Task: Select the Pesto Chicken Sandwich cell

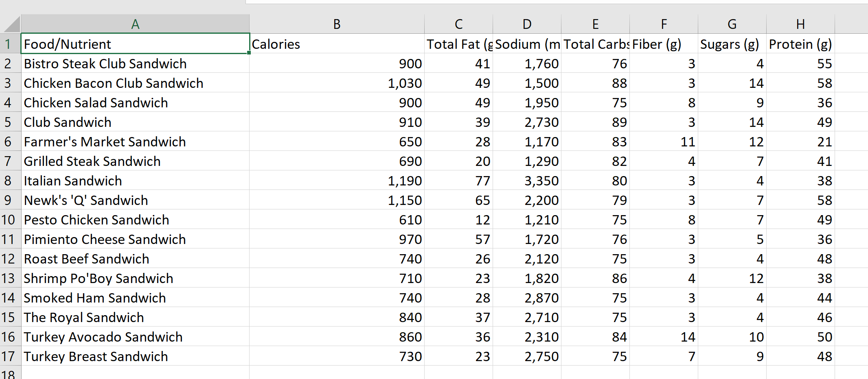Action: coord(135,220)
